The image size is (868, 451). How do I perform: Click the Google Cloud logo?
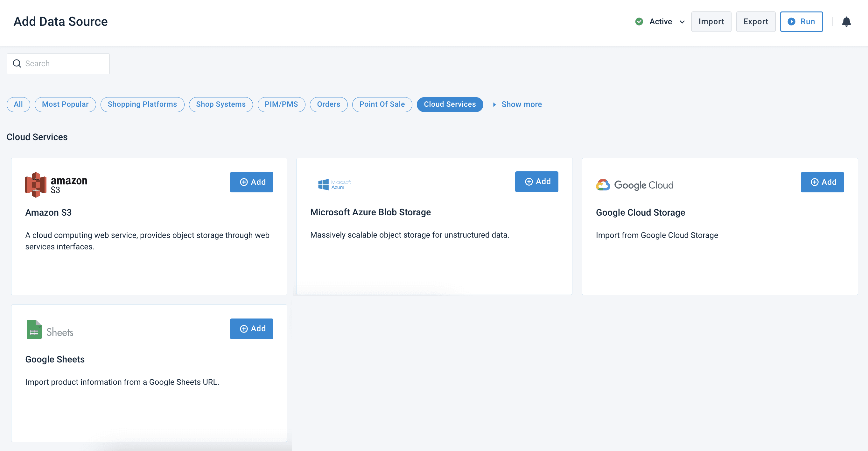tap(634, 185)
